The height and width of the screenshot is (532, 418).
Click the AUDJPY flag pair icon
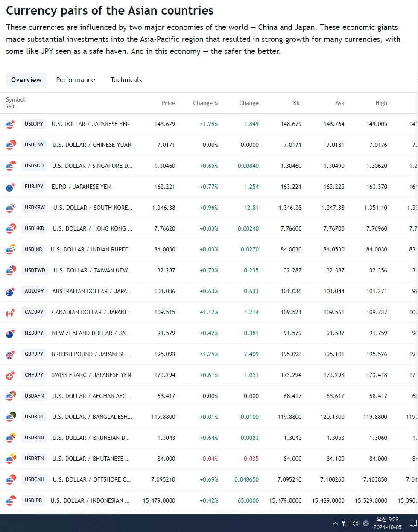point(11,291)
